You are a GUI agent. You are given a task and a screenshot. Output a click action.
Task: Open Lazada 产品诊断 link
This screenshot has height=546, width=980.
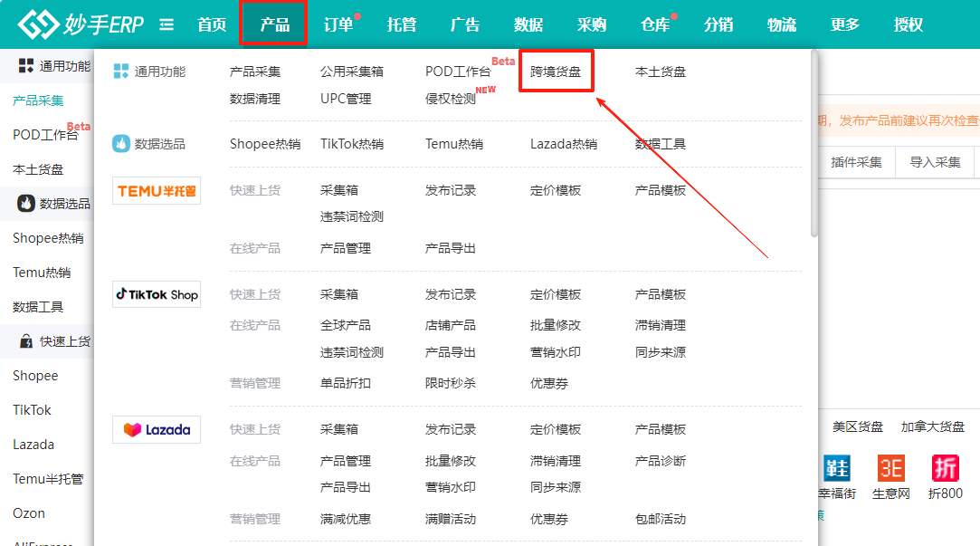click(660, 461)
